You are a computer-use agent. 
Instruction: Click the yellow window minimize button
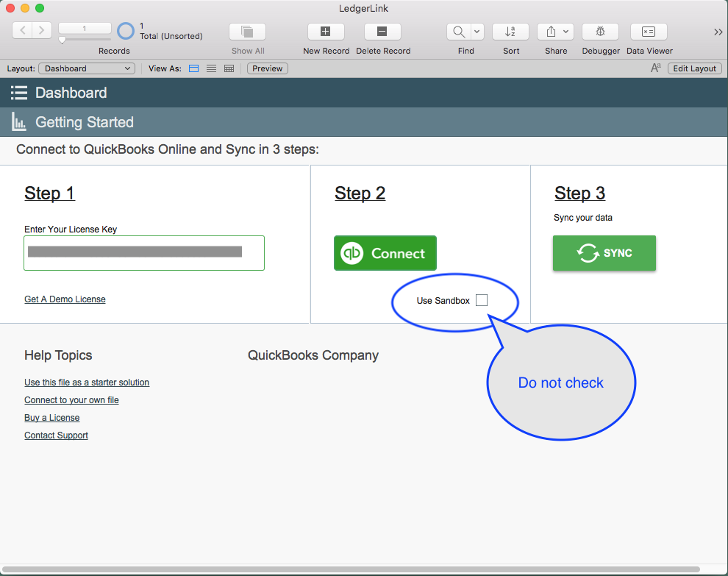coord(25,8)
